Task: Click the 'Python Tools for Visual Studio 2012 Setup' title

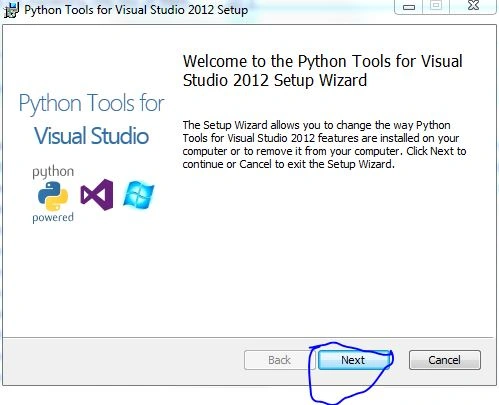Action: [x=136, y=10]
